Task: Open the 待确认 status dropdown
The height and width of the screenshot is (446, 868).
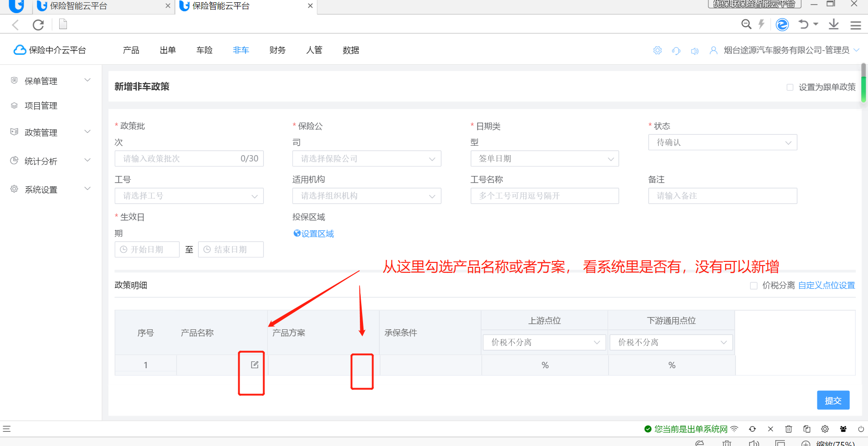Action: [722, 142]
